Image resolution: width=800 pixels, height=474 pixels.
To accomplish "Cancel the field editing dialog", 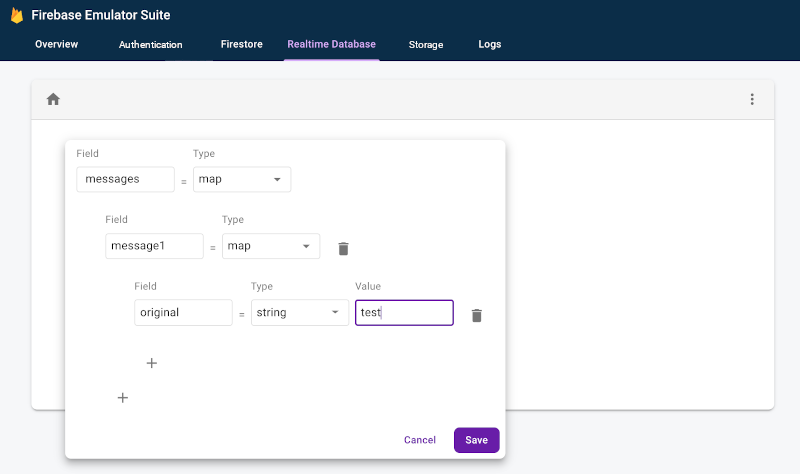I will (x=420, y=440).
